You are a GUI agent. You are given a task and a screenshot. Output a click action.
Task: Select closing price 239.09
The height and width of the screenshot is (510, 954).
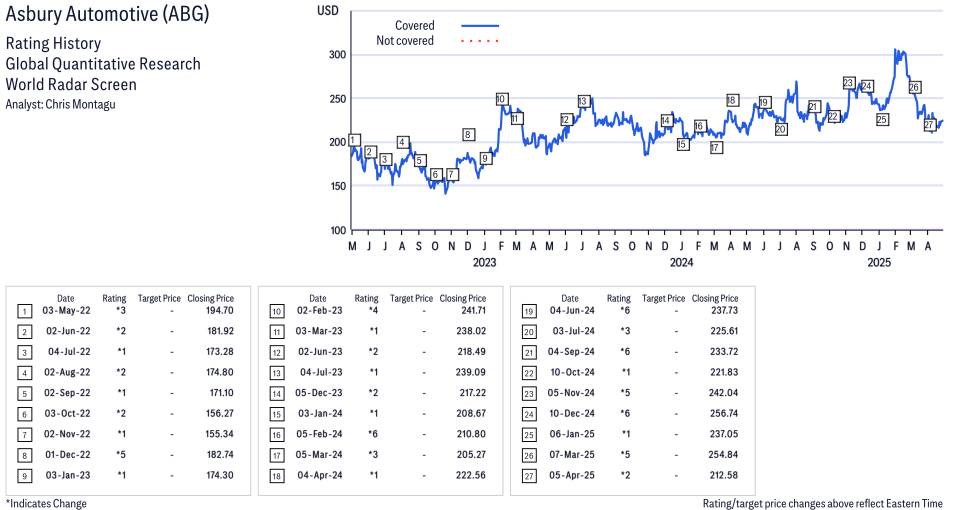click(x=472, y=372)
